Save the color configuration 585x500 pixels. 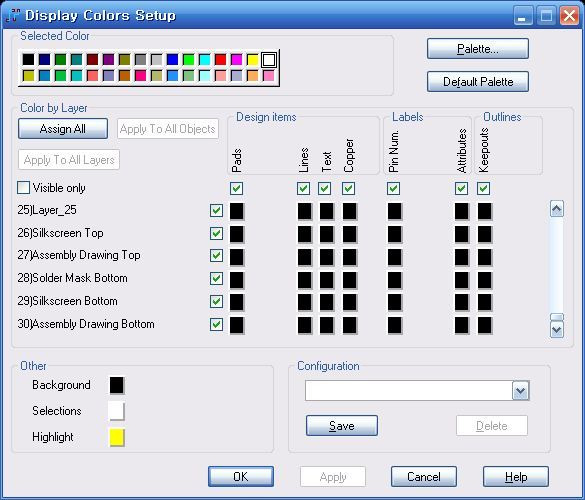click(342, 426)
